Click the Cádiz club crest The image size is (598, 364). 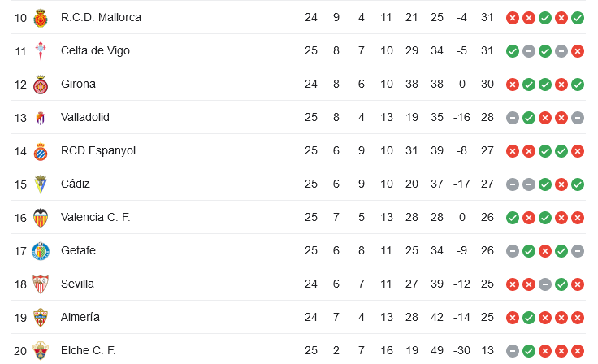(41, 184)
